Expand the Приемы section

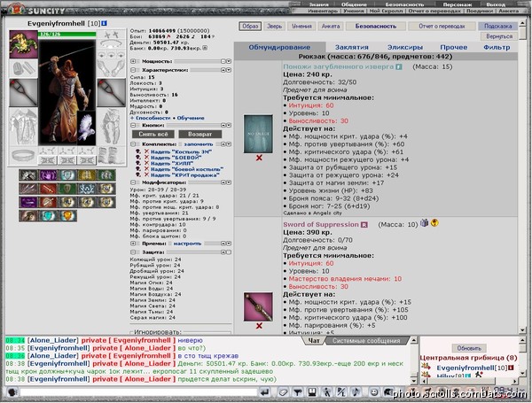(x=133, y=244)
